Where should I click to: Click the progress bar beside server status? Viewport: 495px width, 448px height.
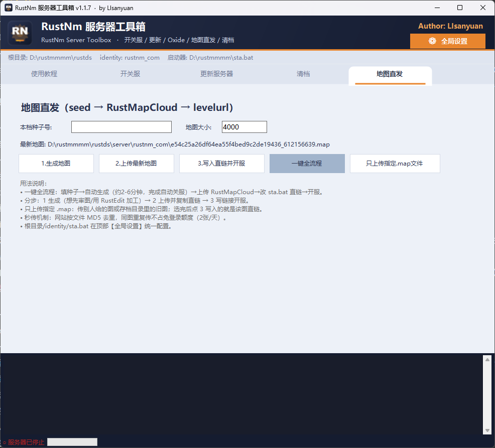(72, 442)
